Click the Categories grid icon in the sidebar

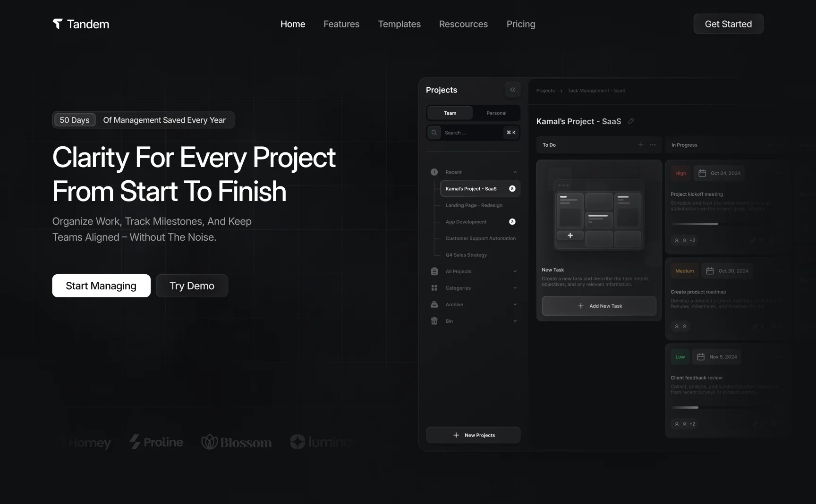[434, 288]
